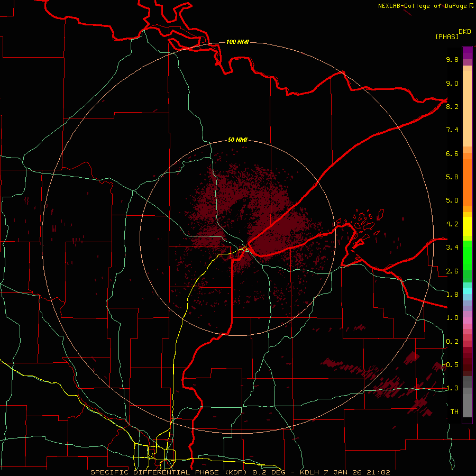Image resolution: width=476 pixels, height=476 pixels.
Task: Select the 7.4 legend value
Action: (x=452, y=130)
